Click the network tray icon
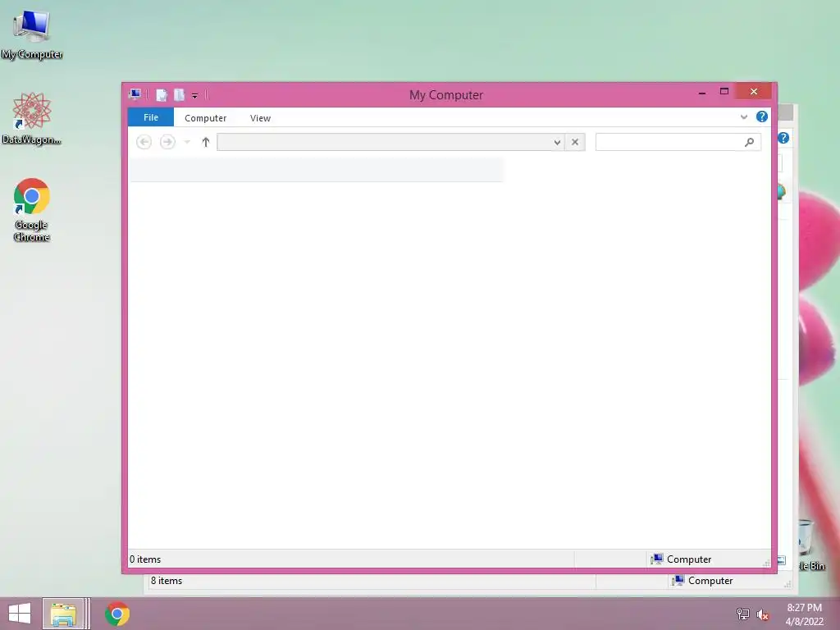This screenshot has width=840, height=630. tap(743, 614)
